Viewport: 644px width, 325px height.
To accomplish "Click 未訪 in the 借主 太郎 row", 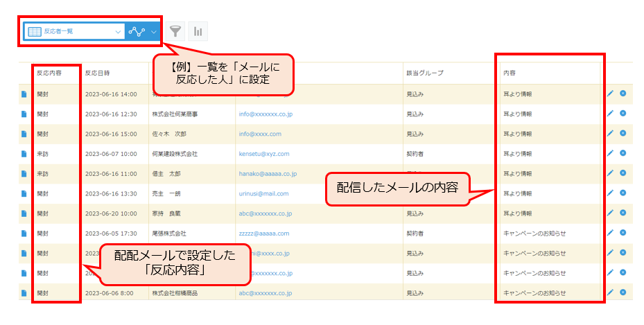I will [x=43, y=174].
